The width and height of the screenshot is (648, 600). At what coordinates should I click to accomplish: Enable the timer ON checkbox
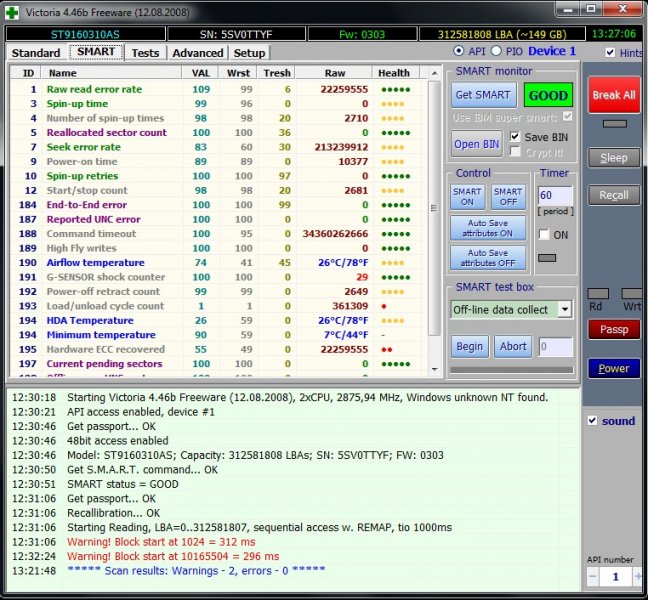coord(544,235)
